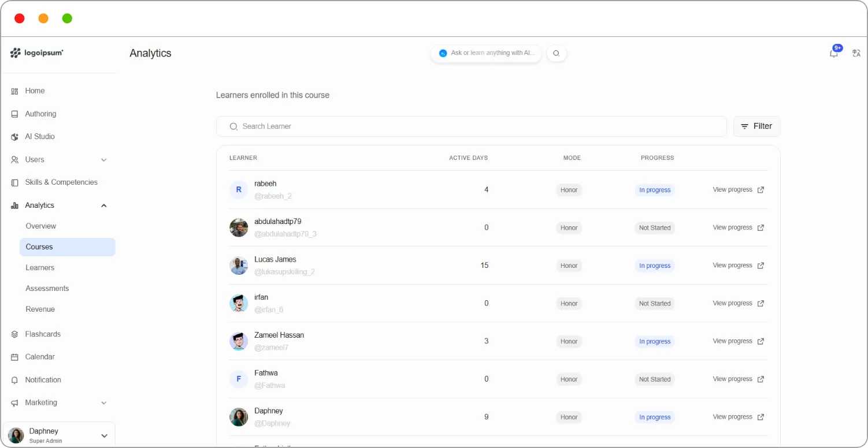Click the Search Learner field
This screenshot has width=868, height=448.
pos(472,126)
